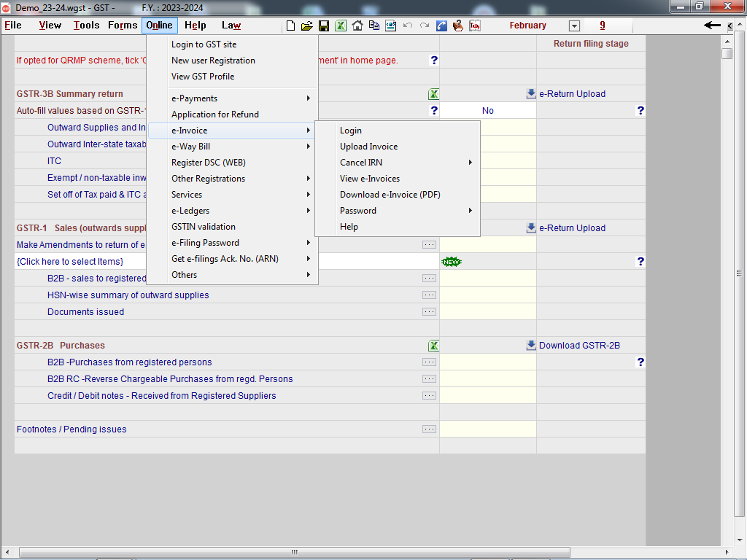
Task: Open the month dropdown next to February
Action: click(574, 26)
